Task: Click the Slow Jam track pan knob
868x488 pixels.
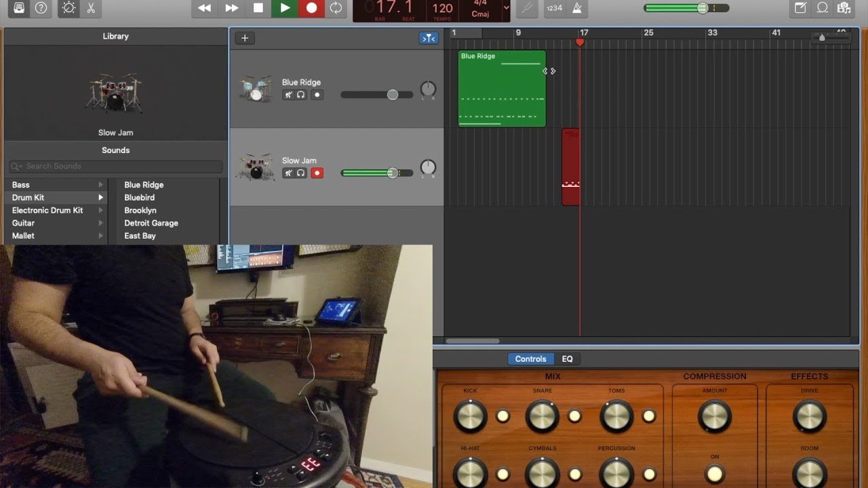Action: [428, 167]
